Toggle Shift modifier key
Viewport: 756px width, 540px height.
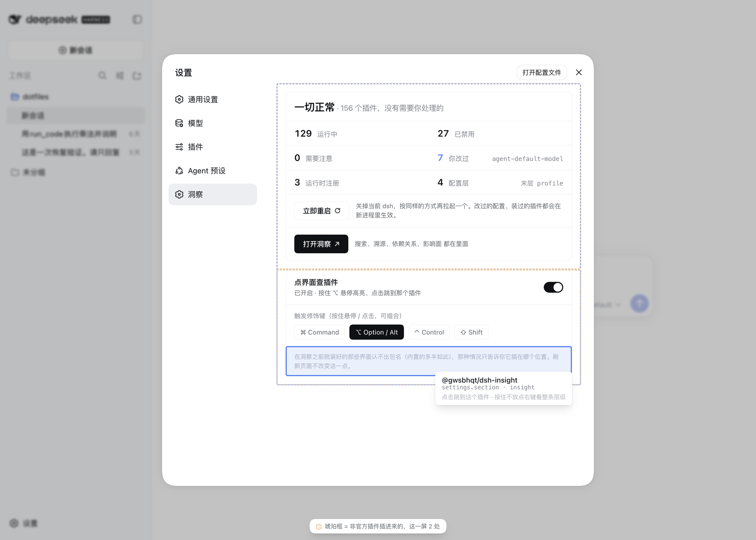[x=471, y=332]
